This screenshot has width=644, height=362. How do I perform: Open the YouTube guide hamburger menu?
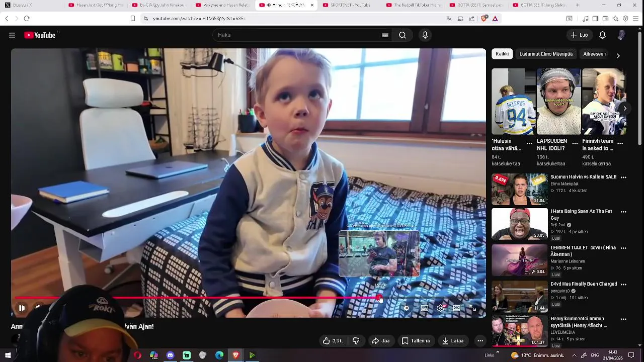click(12, 35)
